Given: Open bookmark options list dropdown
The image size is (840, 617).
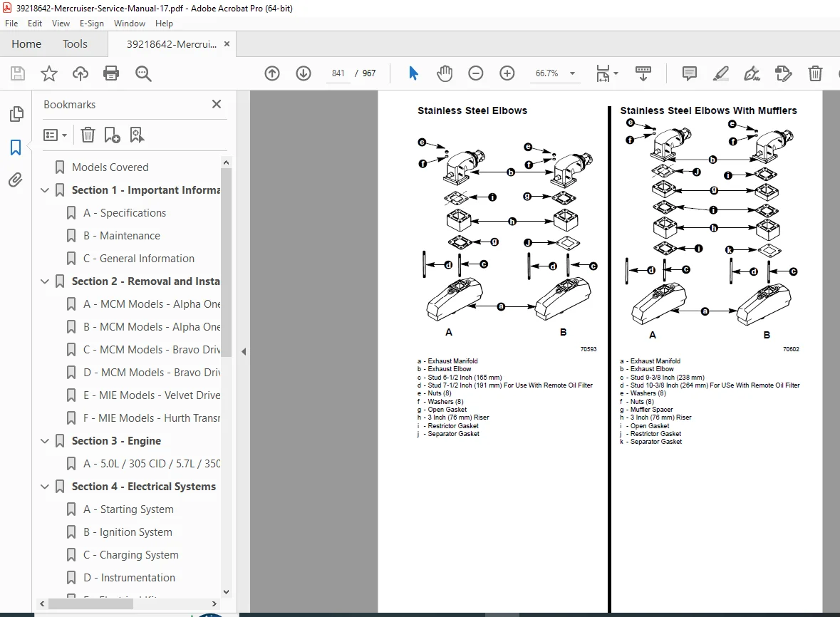Looking at the screenshot, I should click(x=55, y=135).
